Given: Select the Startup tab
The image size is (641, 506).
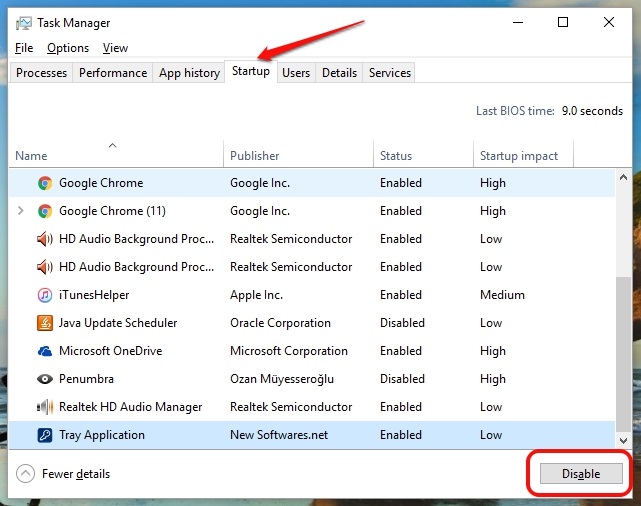Looking at the screenshot, I should click(251, 72).
